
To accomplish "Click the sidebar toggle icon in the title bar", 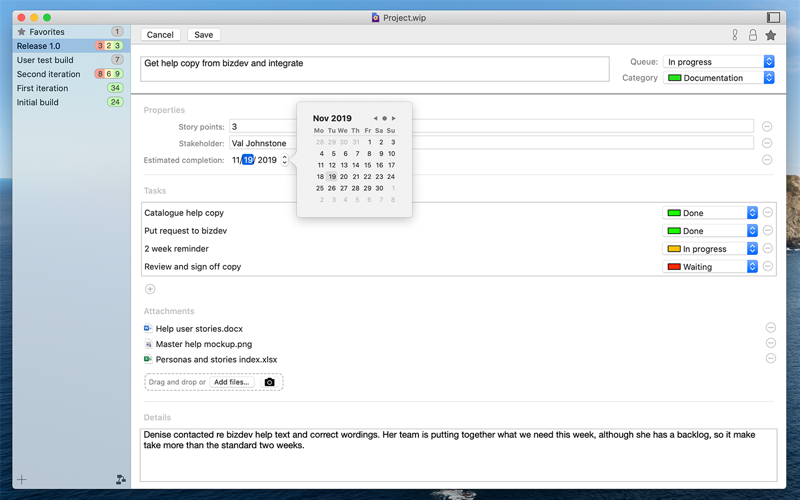I will click(x=773, y=17).
